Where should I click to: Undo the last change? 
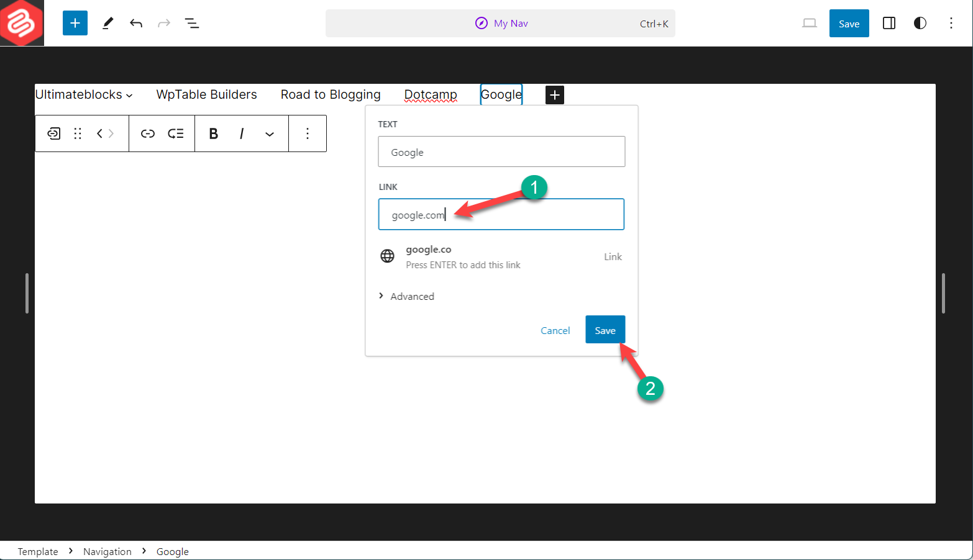point(136,23)
